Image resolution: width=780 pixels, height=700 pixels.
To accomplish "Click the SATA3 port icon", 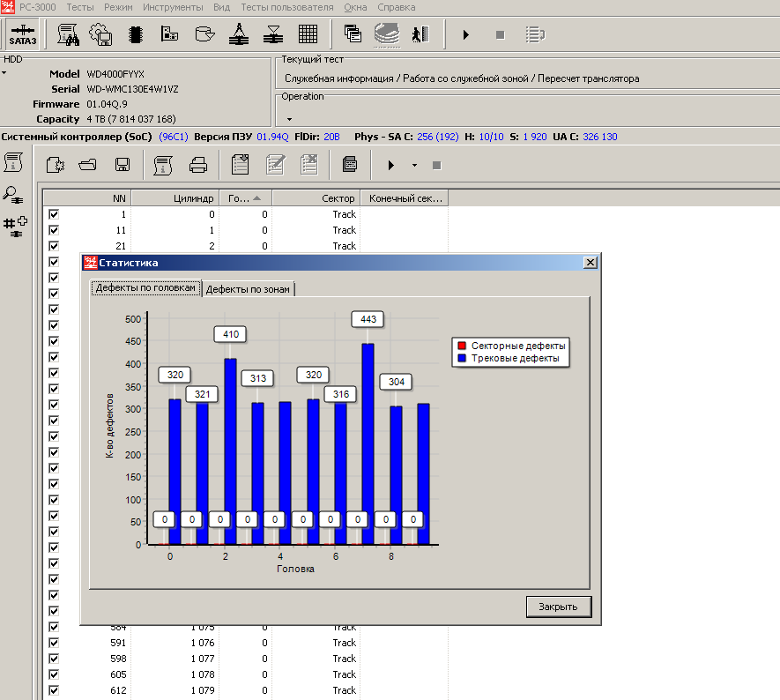I will click(x=22, y=34).
